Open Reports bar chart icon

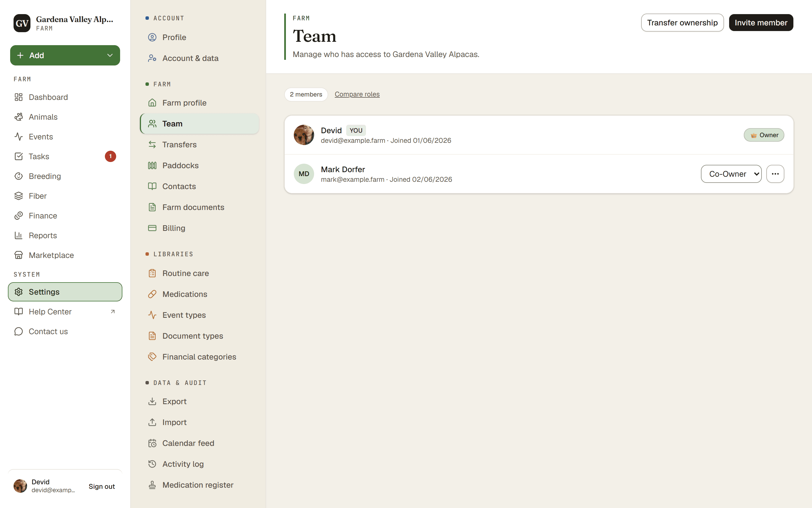pyautogui.click(x=18, y=236)
